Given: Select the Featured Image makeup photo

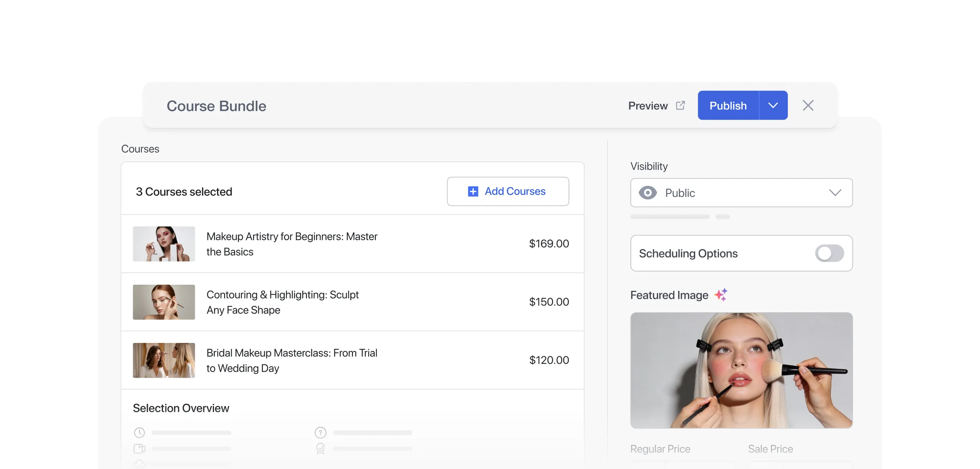Looking at the screenshot, I should tap(742, 371).
